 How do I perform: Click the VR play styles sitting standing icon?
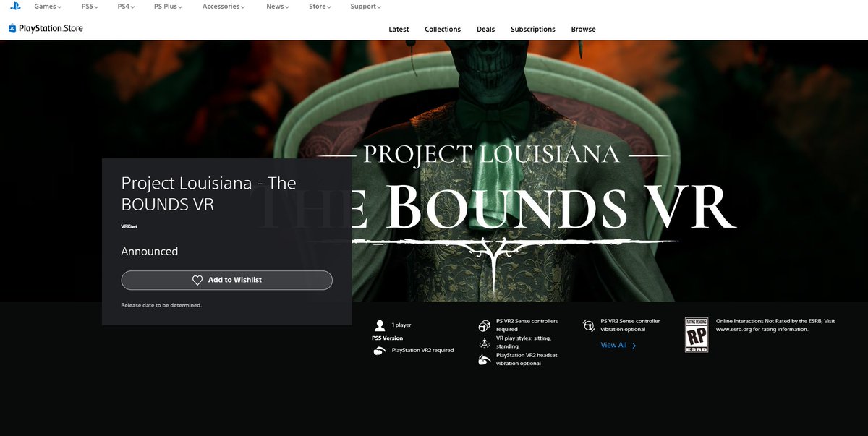click(x=485, y=343)
